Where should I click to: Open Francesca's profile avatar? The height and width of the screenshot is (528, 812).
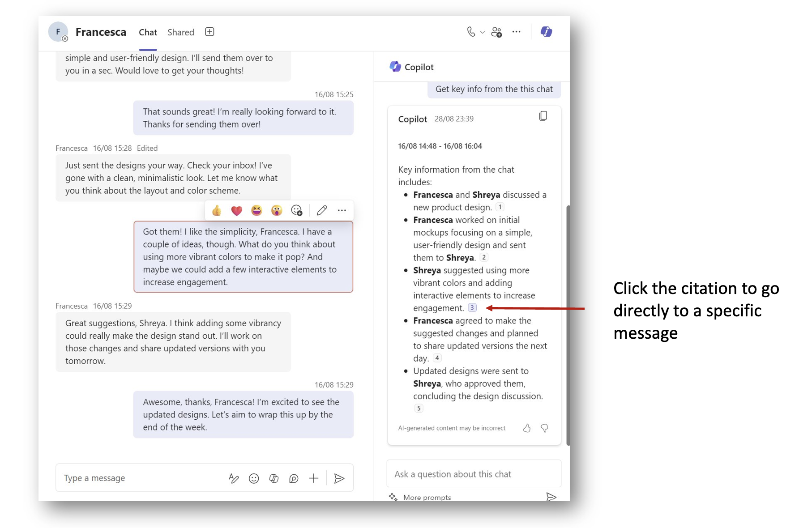pos(58,32)
